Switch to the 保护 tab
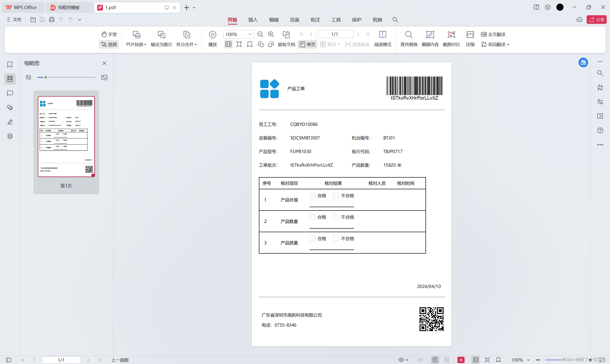 pos(357,20)
